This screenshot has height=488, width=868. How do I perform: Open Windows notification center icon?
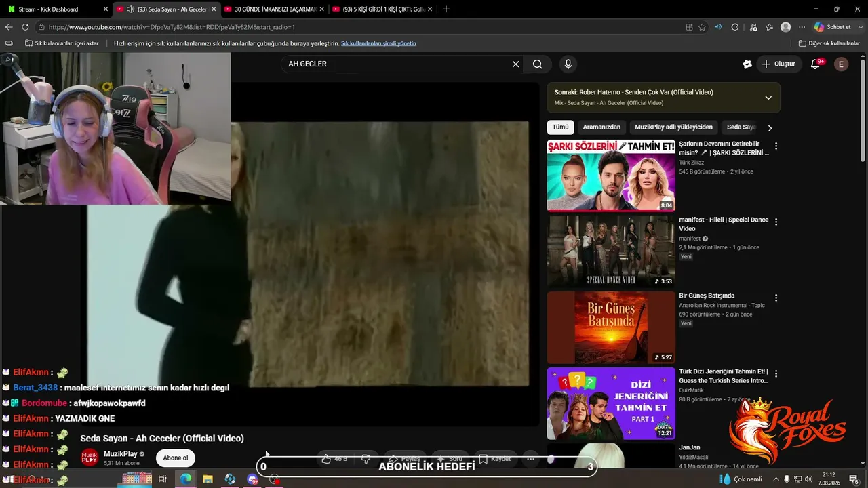coord(854,479)
